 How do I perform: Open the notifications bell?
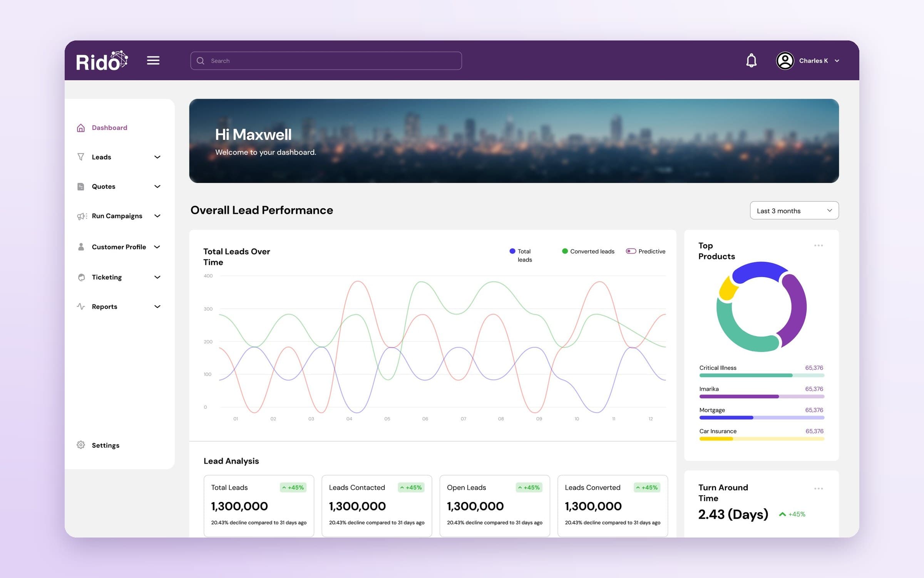pos(751,60)
